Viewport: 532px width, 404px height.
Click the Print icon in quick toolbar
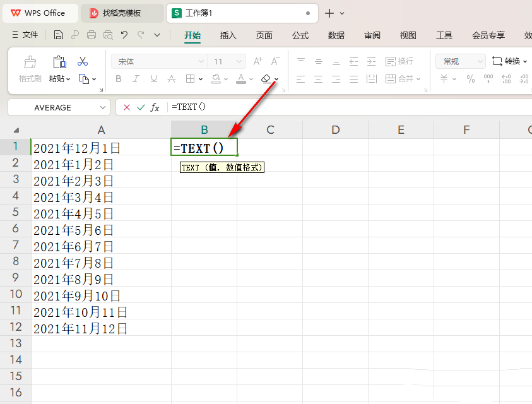click(92, 35)
